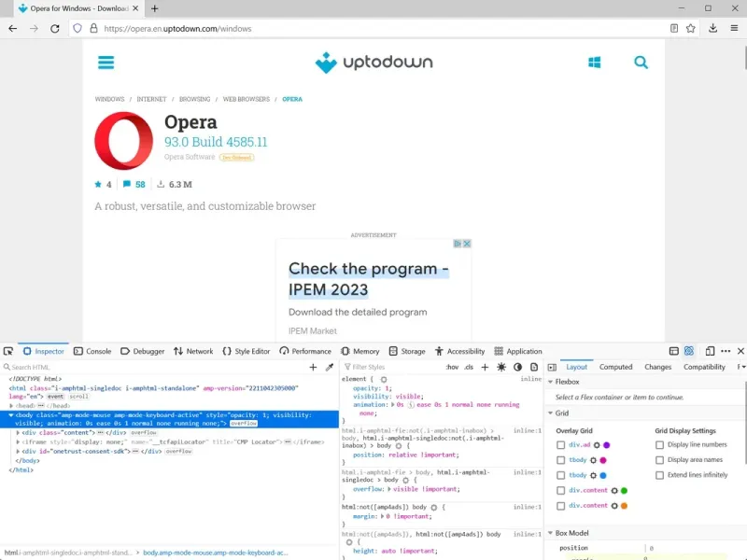The image size is (747, 560).
Task: Open a new browser tab
Action: coord(154,8)
